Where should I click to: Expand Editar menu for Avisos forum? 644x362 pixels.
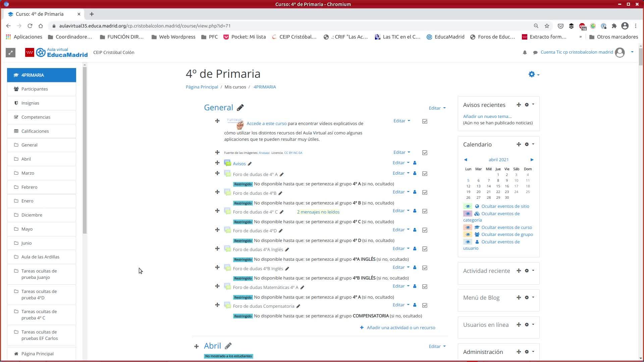coord(401,163)
